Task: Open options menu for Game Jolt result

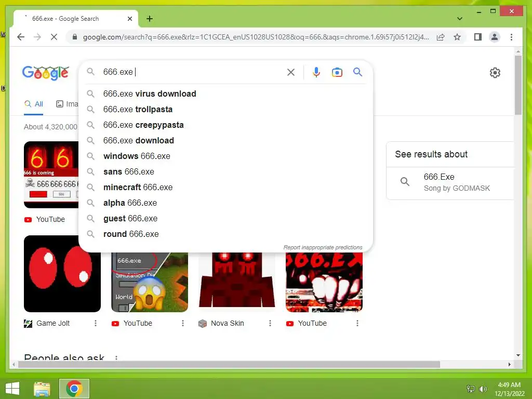Action: pyautogui.click(x=96, y=323)
